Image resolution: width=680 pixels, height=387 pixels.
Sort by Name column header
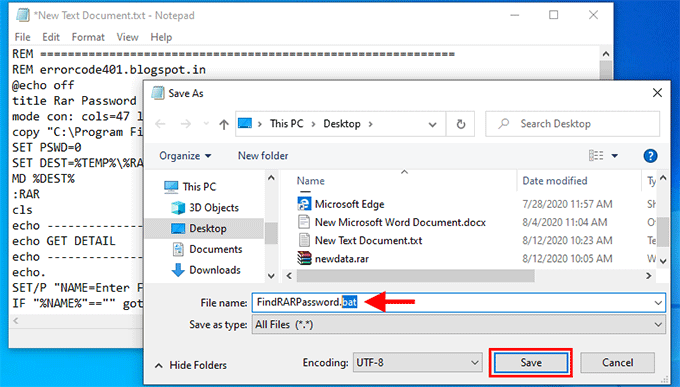pyautogui.click(x=311, y=181)
